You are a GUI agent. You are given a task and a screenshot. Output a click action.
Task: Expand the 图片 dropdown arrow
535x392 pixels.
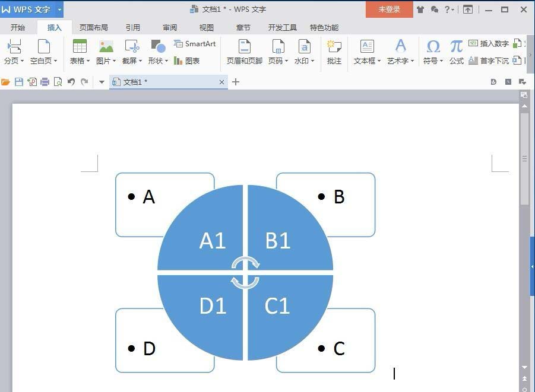click(114, 61)
